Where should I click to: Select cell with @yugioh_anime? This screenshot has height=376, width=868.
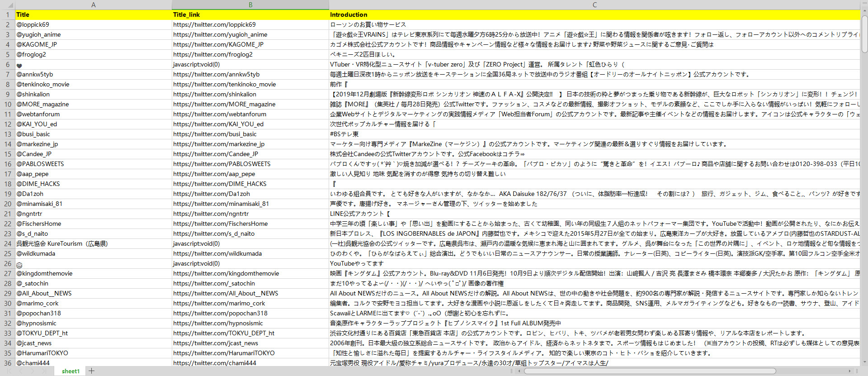[94, 34]
